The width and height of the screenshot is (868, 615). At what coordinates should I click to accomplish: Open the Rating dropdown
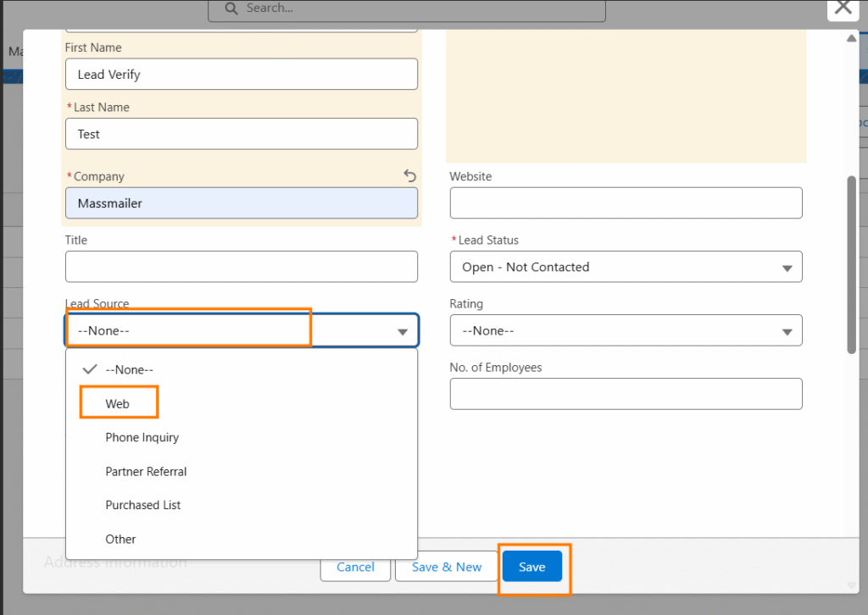tap(626, 331)
